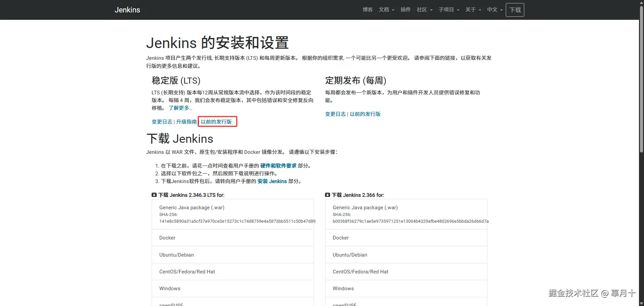Click the SHA-256 hash starting with b003b8f3
Screen dimensions: 644x306
coord(411,221)
